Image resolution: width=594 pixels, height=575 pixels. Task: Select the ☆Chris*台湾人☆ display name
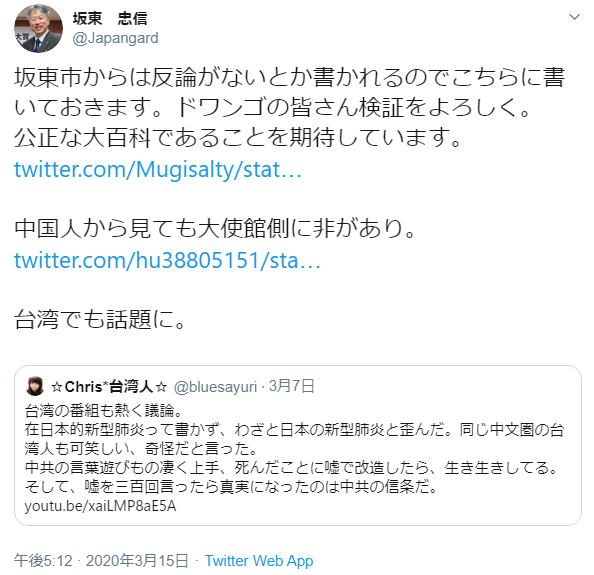coord(109,387)
